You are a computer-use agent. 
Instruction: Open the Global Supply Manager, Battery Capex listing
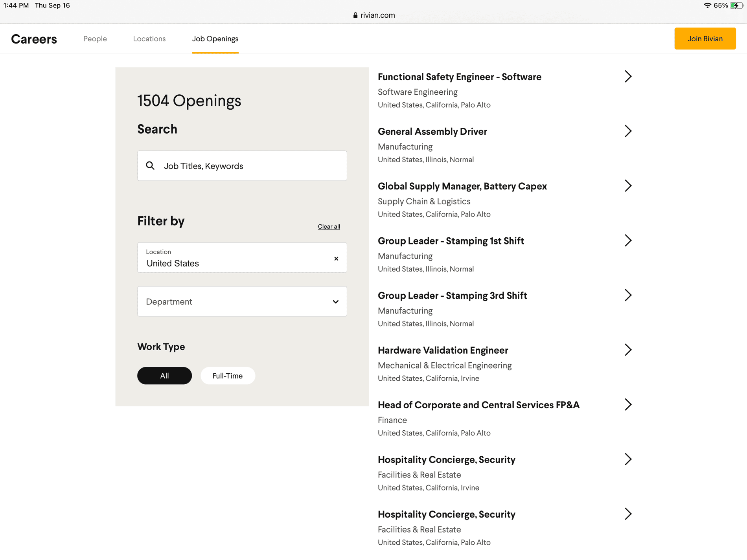tap(462, 186)
